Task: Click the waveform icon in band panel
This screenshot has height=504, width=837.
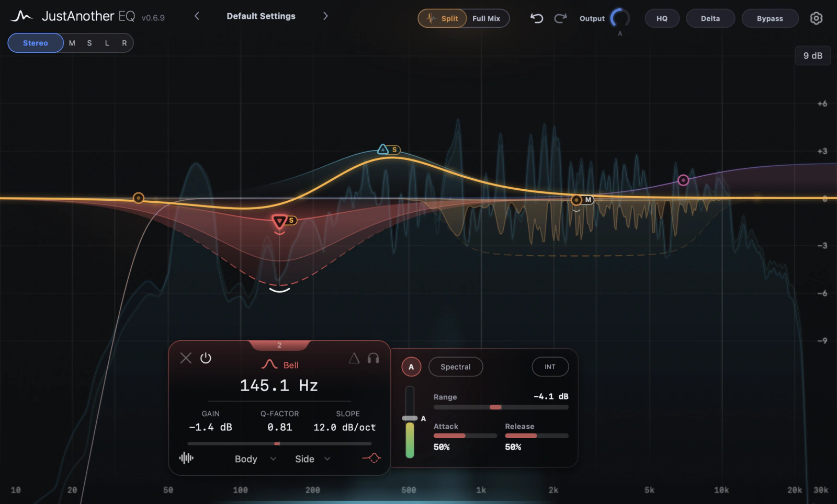Action: pos(186,459)
